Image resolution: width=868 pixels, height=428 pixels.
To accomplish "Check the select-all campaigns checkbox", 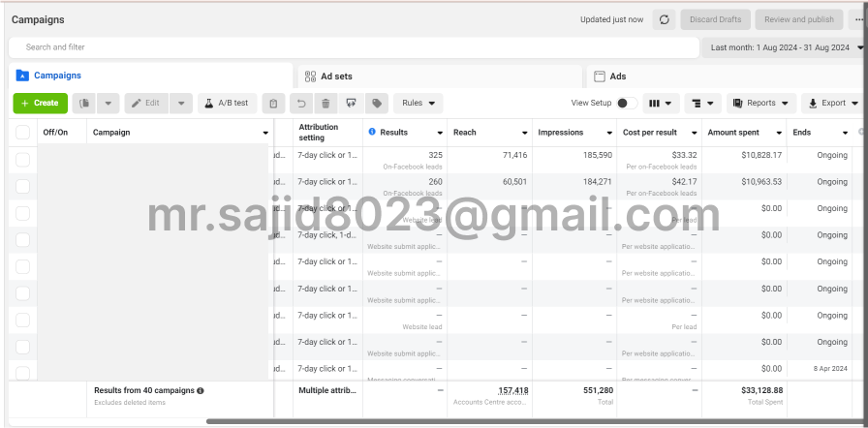I will [22, 133].
